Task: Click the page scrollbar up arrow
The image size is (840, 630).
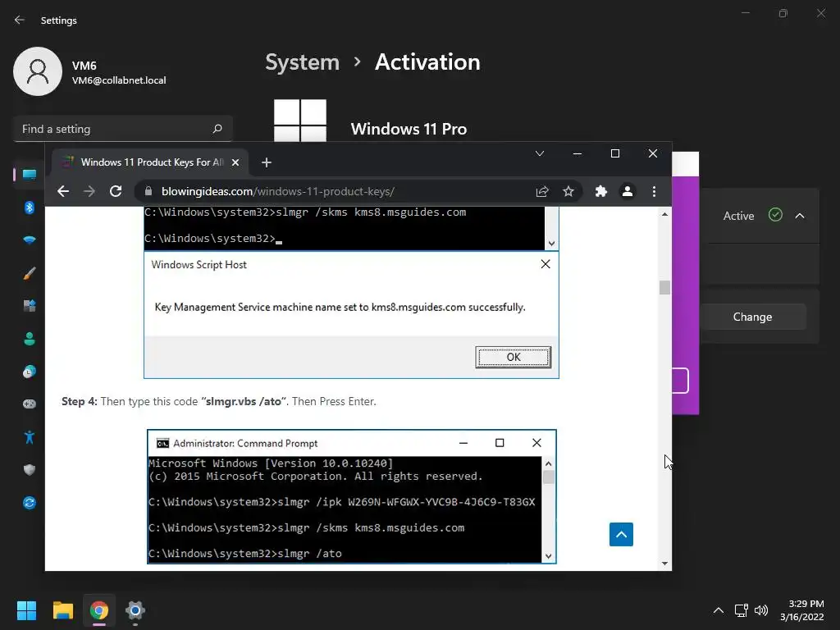Action: [664, 214]
